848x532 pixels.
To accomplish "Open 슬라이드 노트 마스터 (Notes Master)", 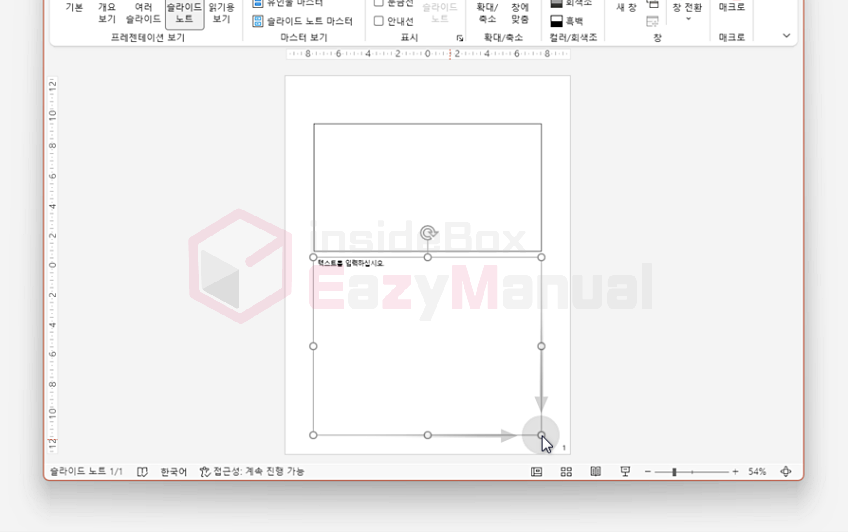I will pyautogui.click(x=302, y=21).
